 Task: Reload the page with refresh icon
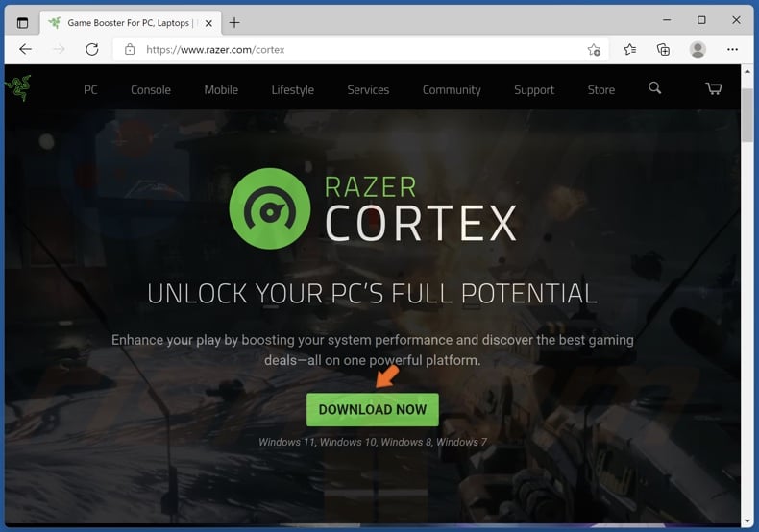tap(92, 49)
